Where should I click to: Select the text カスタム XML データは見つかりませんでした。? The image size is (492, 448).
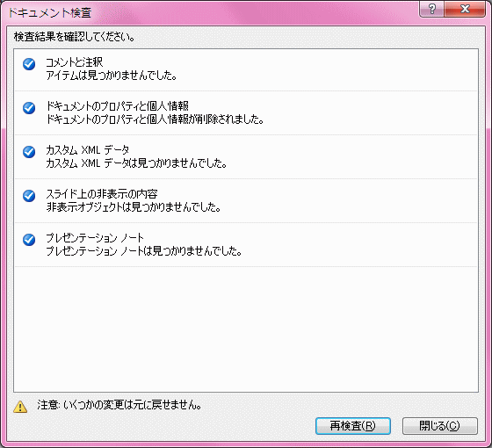[x=136, y=163]
